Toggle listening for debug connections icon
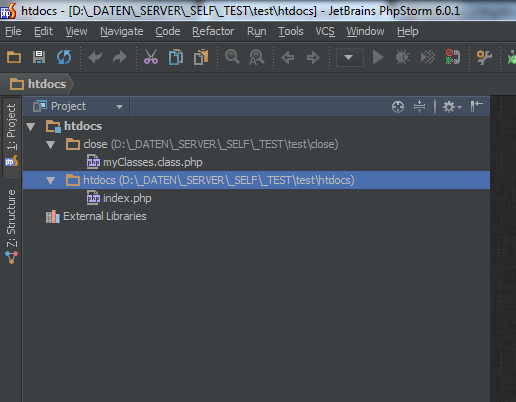The image size is (516, 402). tap(453, 57)
